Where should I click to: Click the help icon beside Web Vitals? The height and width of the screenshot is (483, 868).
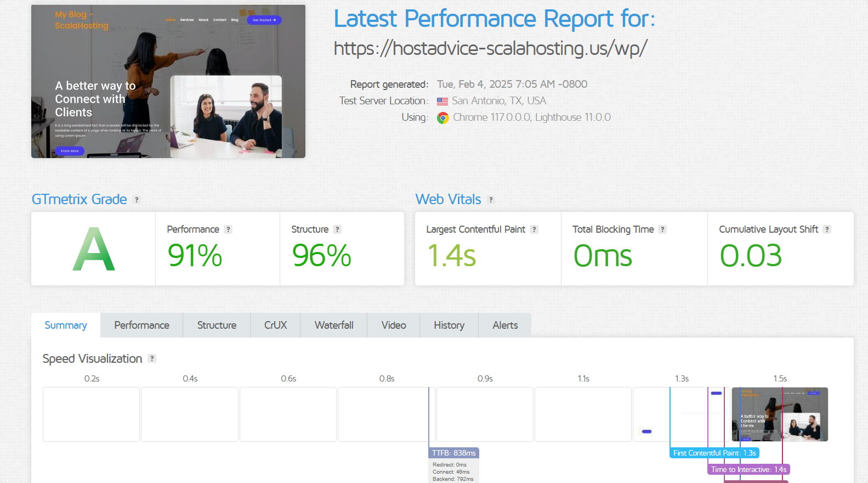pos(491,200)
